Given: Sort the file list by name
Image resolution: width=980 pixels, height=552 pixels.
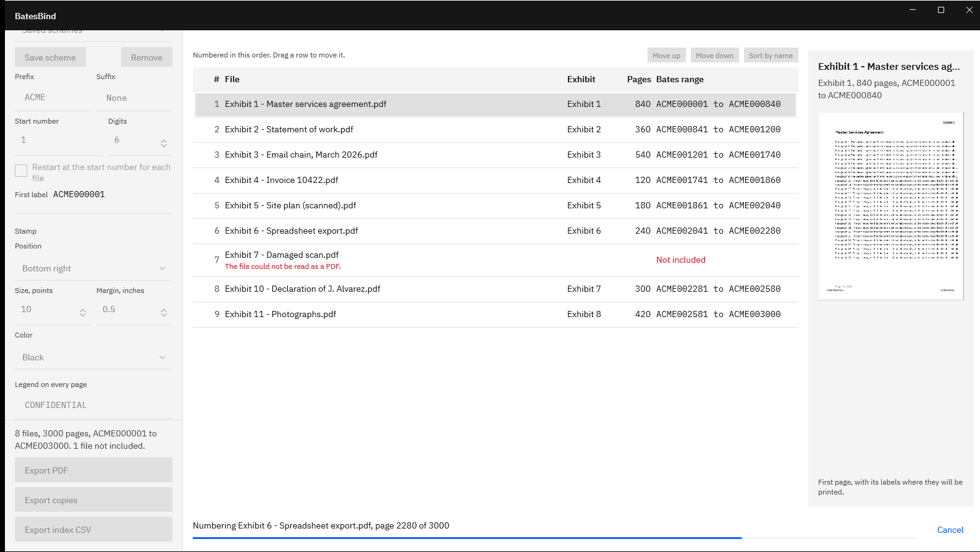Looking at the screenshot, I should pyautogui.click(x=771, y=56).
